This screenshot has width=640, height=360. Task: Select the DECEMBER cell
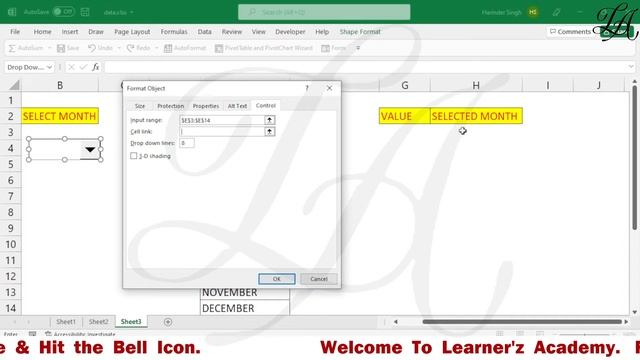[244, 308]
